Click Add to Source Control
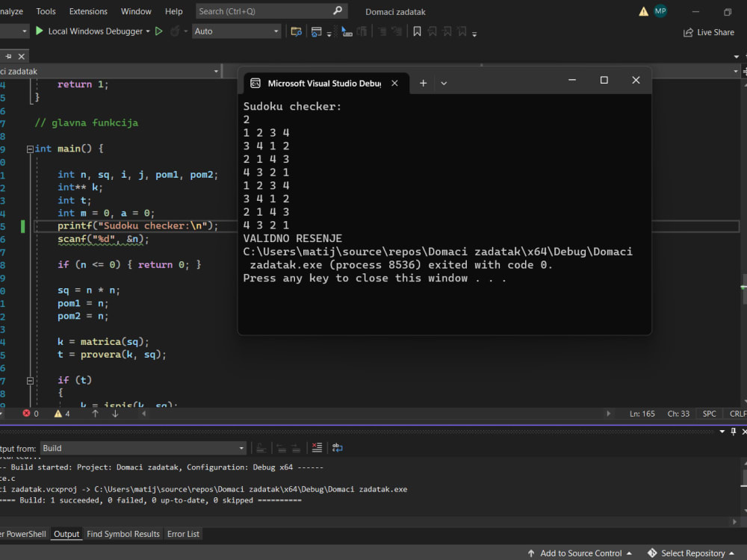This screenshot has width=747, height=560. click(x=580, y=553)
